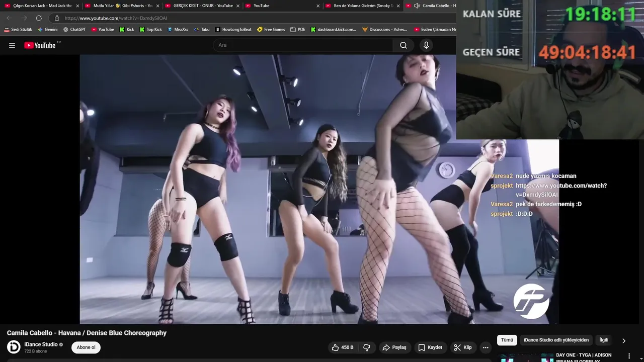Viewport: 644px width, 362px height.
Task: Open options for DAY ONE recommended video
Action: (629, 356)
